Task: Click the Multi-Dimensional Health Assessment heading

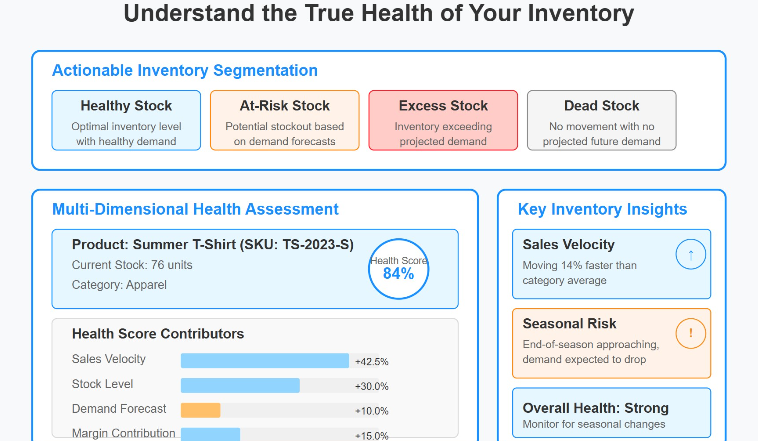Action: [x=195, y=210]
